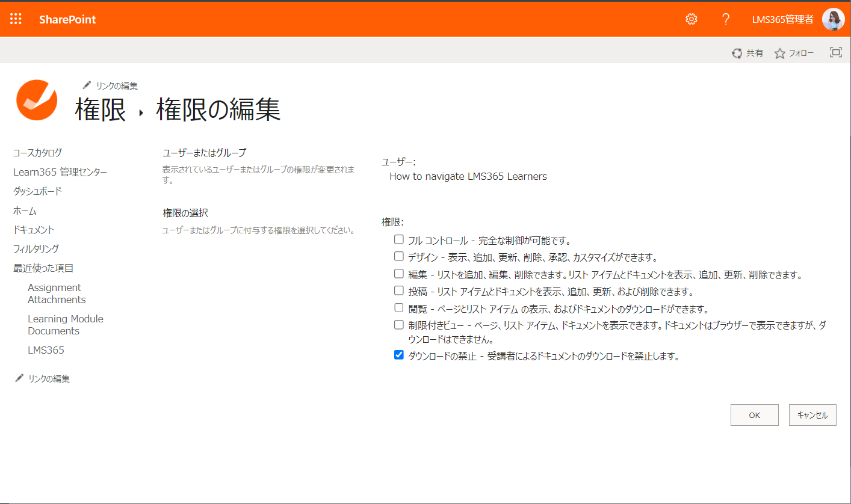Viewport: 851px width, 504px height.
Task: Click the 共有 share icon
Action: pos(737,54)
